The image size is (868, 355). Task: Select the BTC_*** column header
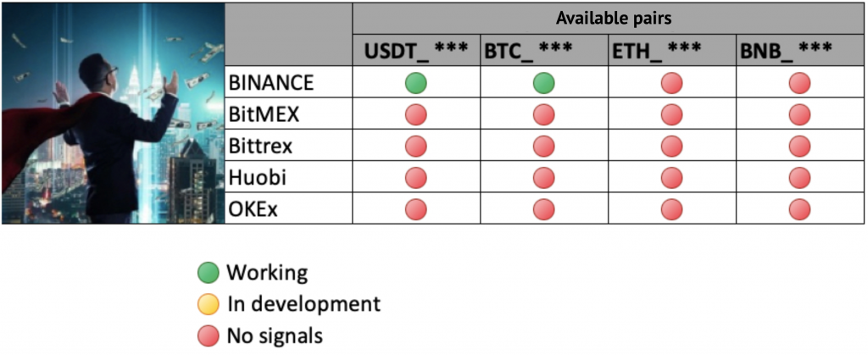coord(544,51)
